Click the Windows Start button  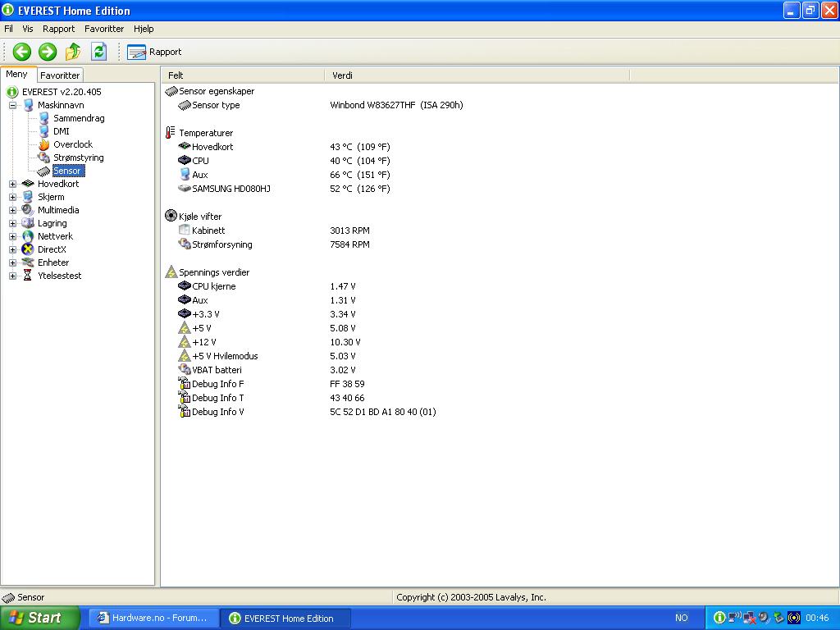pyautogui.click(x=39, y=619)
